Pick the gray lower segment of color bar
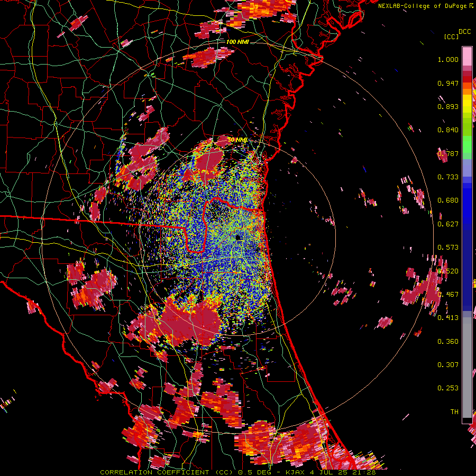The height and width of the screenshot is (476, 476). pos(467,368)
